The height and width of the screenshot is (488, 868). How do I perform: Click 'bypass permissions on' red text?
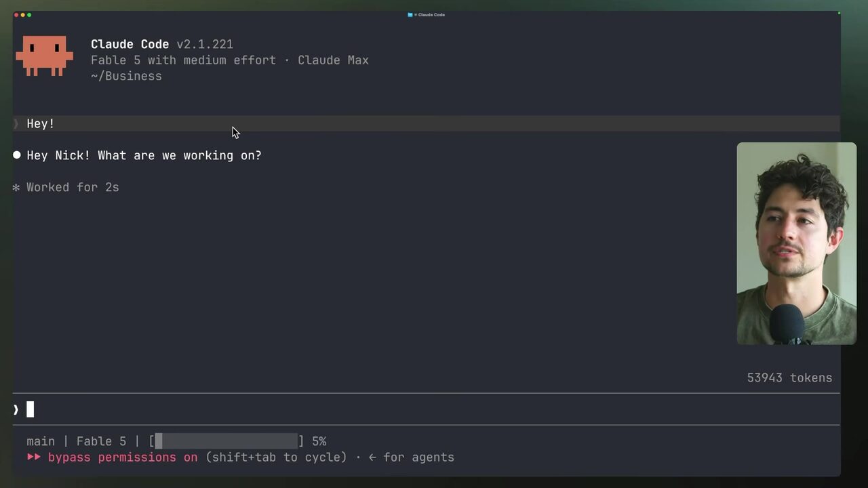pos(123,457)
